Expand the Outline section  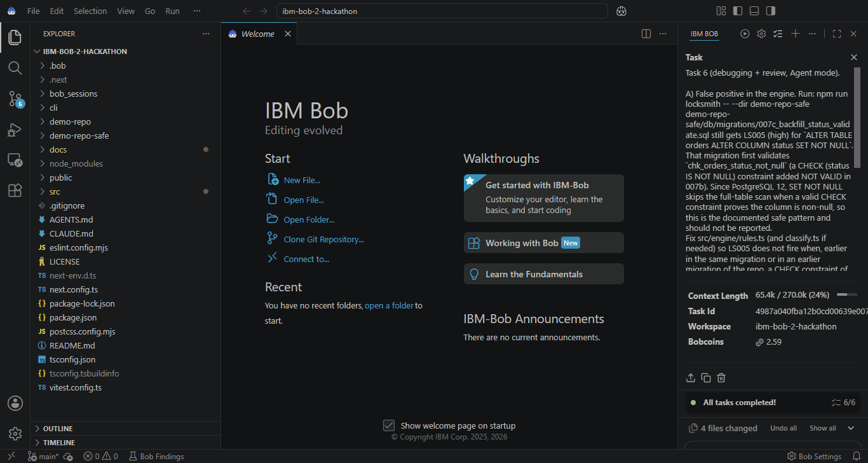pos(125,429)
